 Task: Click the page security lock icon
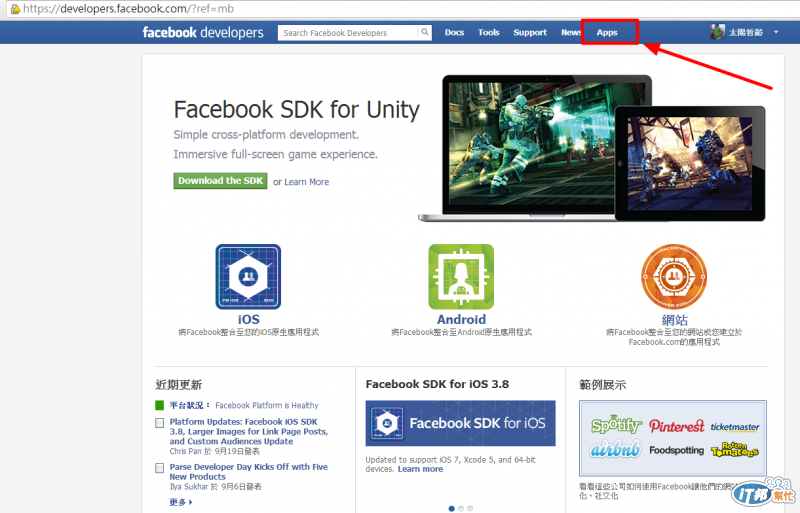point(16,9)
